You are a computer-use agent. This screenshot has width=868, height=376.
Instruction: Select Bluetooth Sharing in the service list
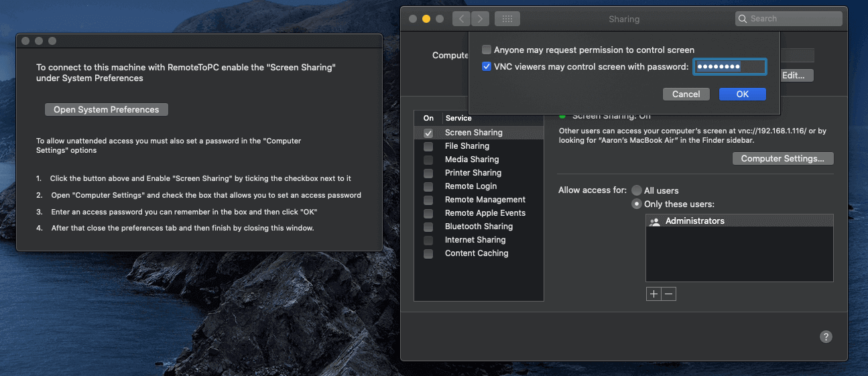coord(479,227)
